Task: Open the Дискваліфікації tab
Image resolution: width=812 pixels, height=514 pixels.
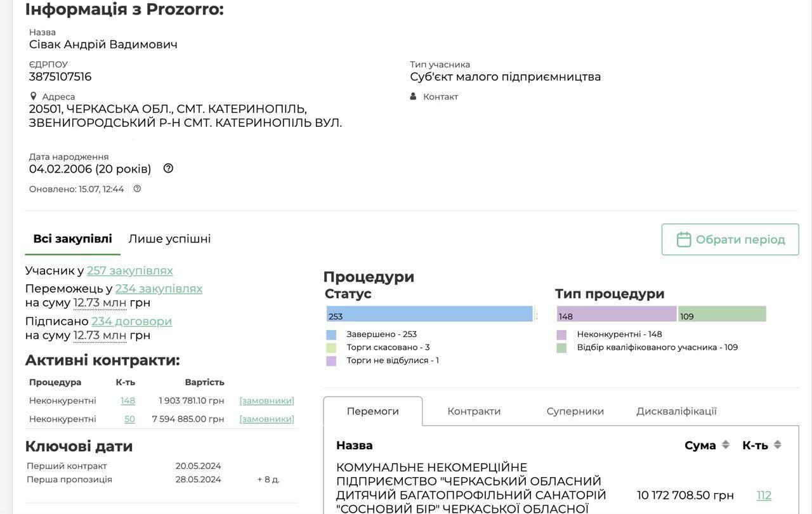Action: 676,411
